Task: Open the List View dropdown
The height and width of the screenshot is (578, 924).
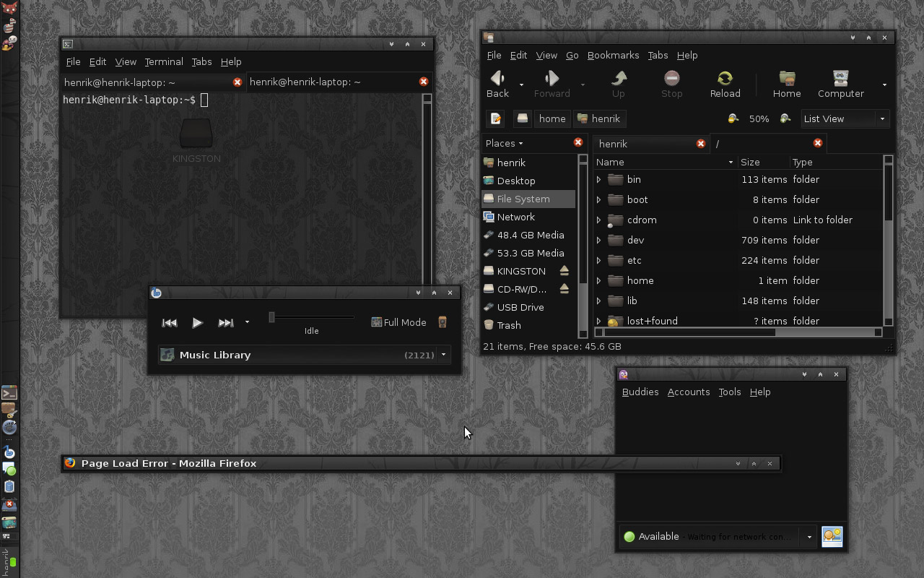Action: (x=845, y=118)
